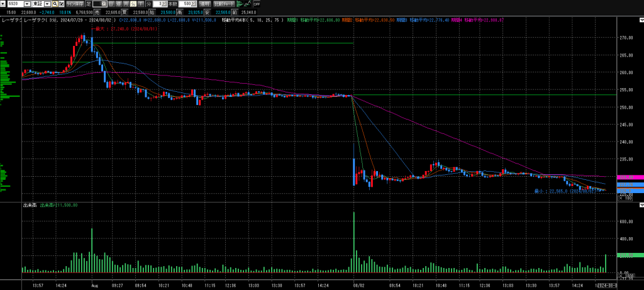Screen dimensions: 644x290
Task: Click the レーザテク chart tab label
Action: [13, 20]
